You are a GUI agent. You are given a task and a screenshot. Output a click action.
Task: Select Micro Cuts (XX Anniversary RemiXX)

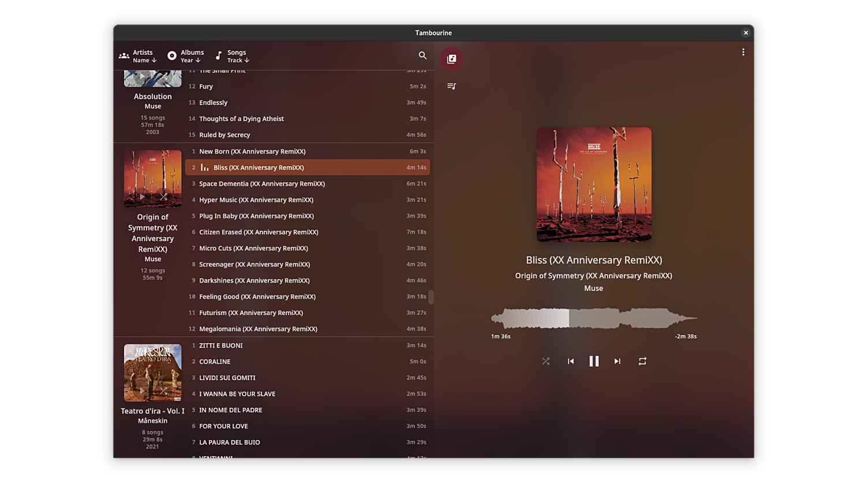pos(308,248)
